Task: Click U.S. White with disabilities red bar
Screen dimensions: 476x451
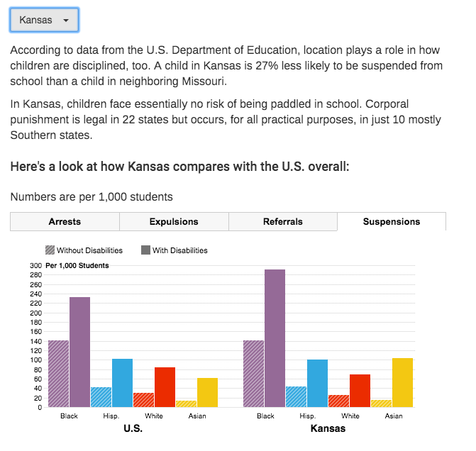Action: coord(165,387)
